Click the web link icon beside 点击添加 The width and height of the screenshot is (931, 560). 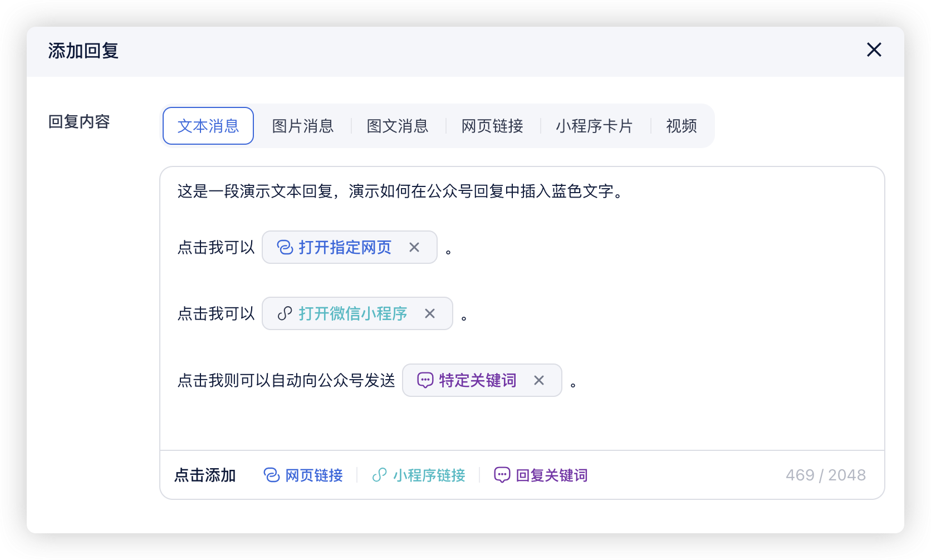point(271,475)
